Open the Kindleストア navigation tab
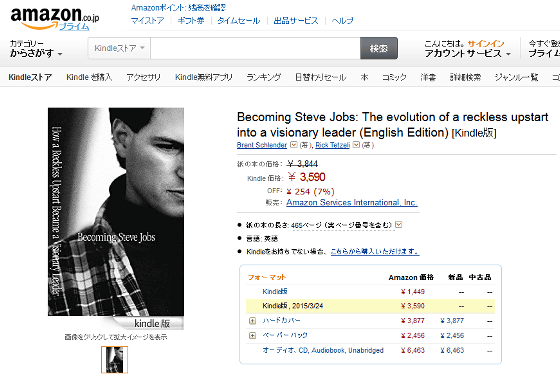Screen dimensions: 560x378 click(x=30, y=77)
